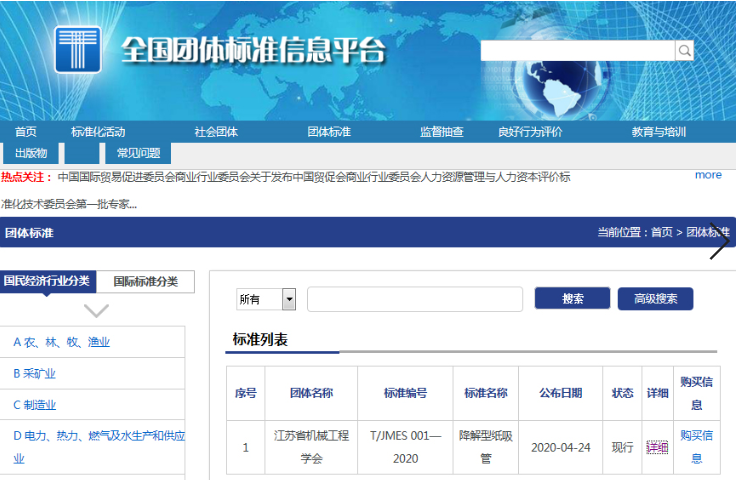Viewport: 736px width, 500px height.
Task: Open the 购买信息 link for row 1
Action: coord(697,447)
